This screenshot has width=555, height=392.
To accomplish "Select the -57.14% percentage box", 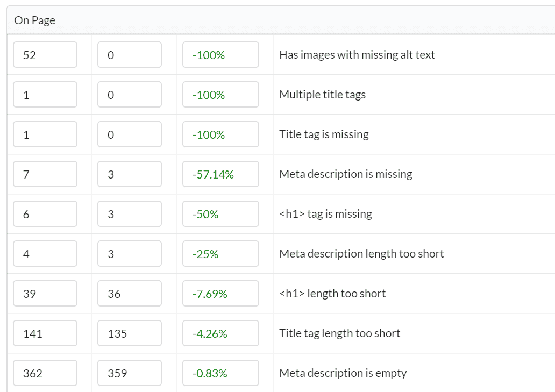I will [220, 174].
